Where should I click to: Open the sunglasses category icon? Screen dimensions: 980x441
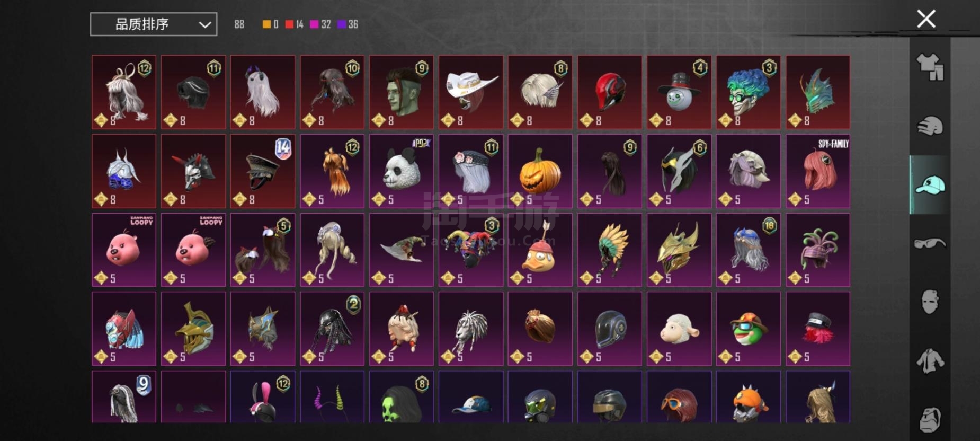point(930,243)
